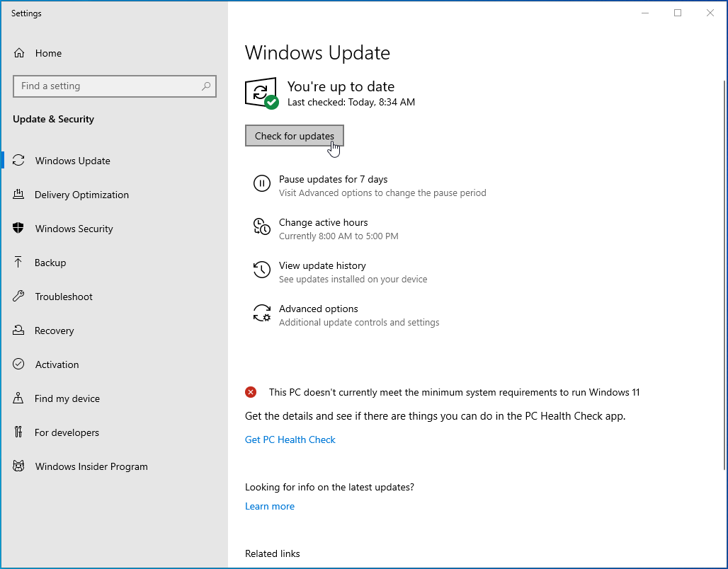
Task: Go to Windows Security page
Action: (74, 229)
